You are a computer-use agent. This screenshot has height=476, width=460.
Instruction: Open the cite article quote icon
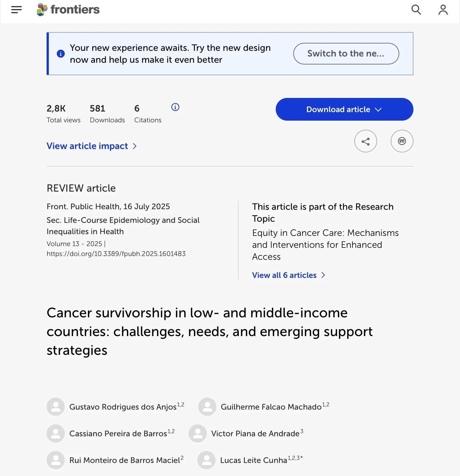pyautogui.click(x=402, y=141)
